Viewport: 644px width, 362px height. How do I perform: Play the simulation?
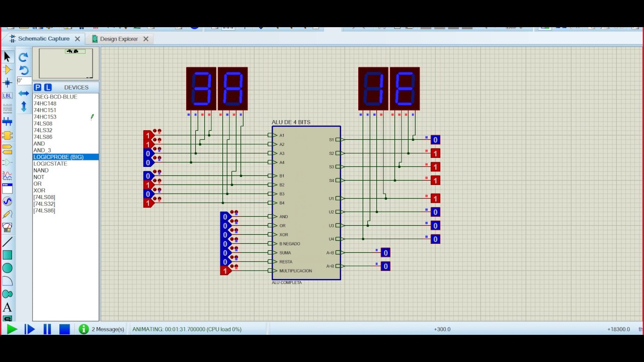point(12,329)
